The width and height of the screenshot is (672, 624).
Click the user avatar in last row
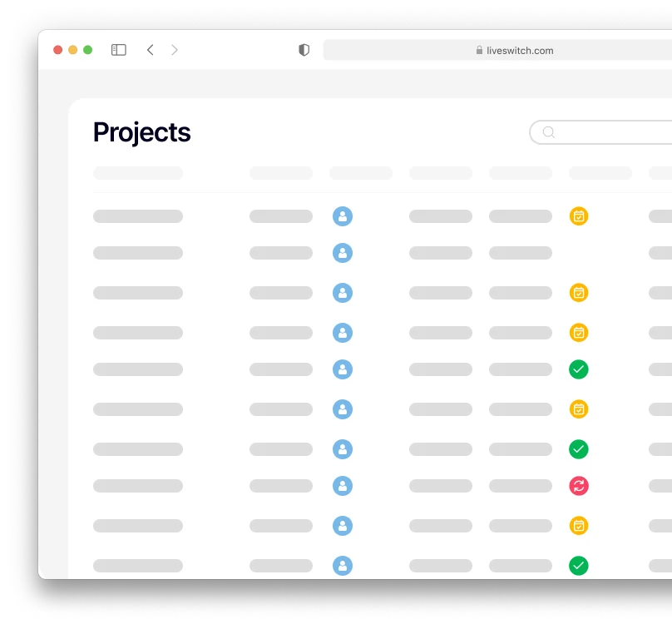click(343, 566)
